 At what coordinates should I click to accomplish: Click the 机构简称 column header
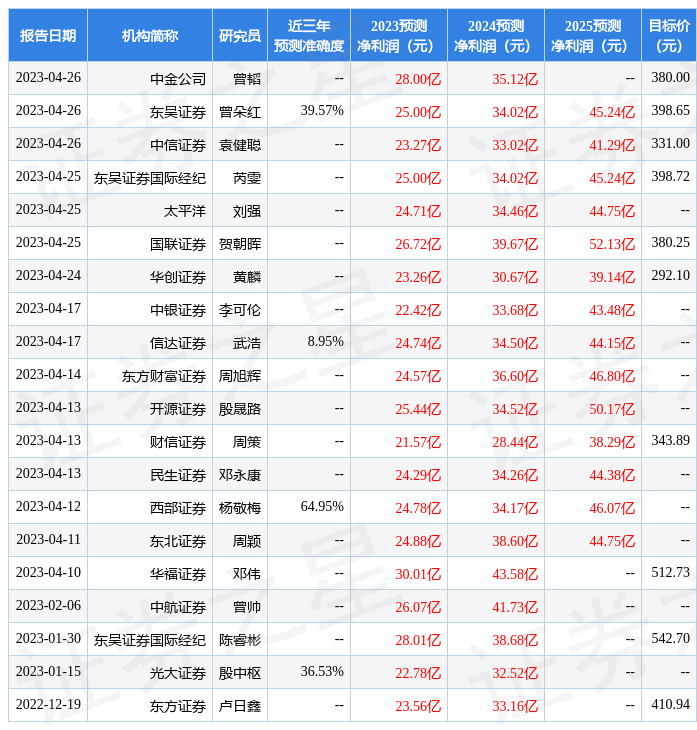149,35
